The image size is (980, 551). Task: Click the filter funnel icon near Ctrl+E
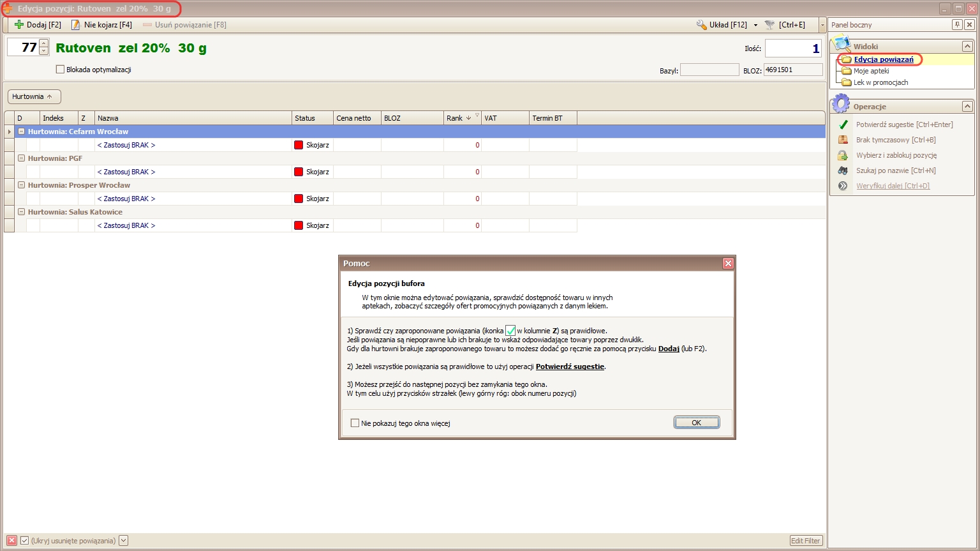(x=770, y=25)
